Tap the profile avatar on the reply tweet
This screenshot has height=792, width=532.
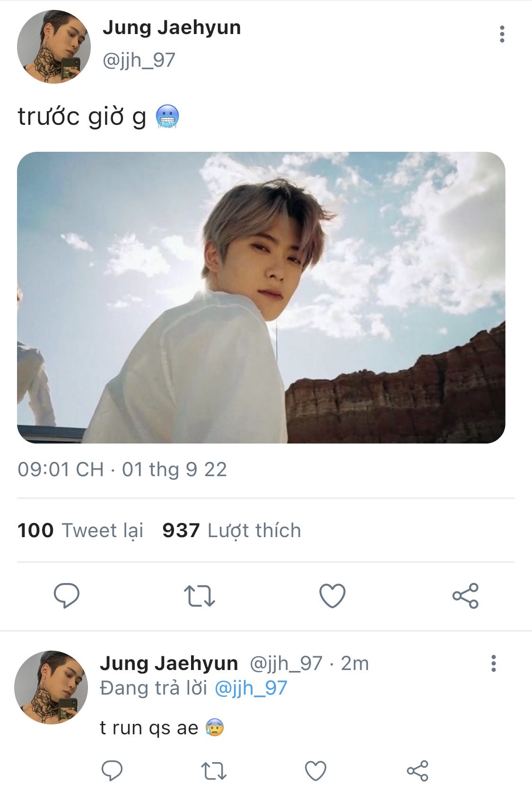click(51, 687)
